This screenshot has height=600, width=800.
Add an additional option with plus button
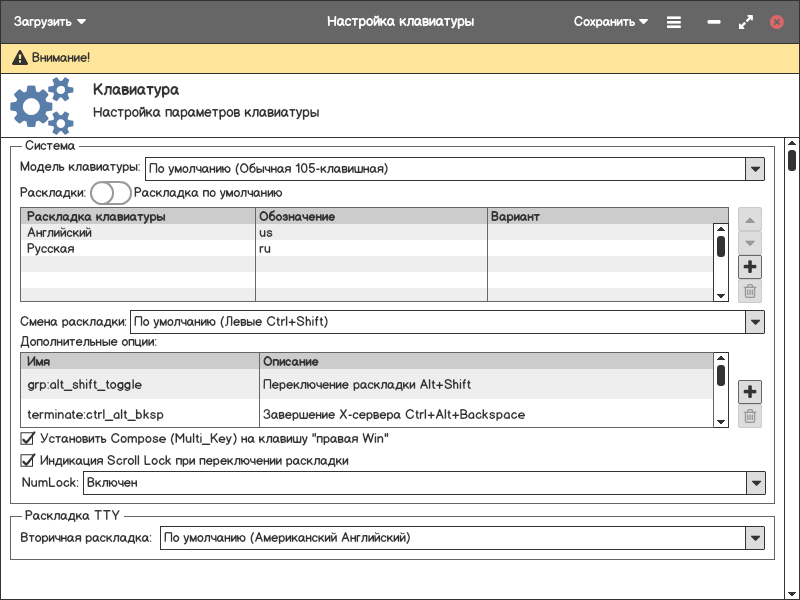[x=750, y=391]
